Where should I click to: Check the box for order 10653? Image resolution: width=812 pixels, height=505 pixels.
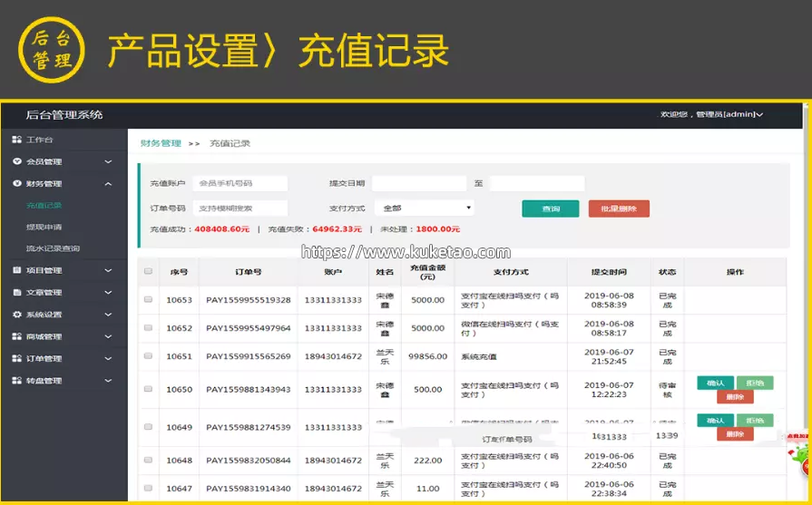148,299
